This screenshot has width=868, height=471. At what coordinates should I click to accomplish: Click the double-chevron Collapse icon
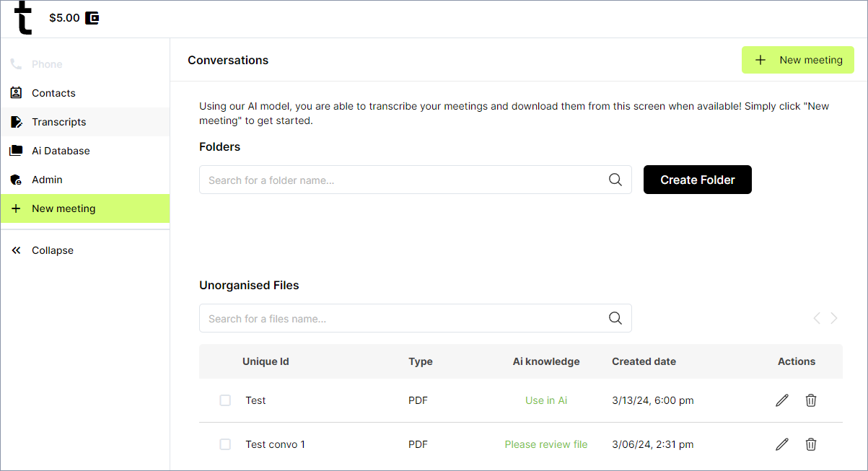tap(16, 250)
